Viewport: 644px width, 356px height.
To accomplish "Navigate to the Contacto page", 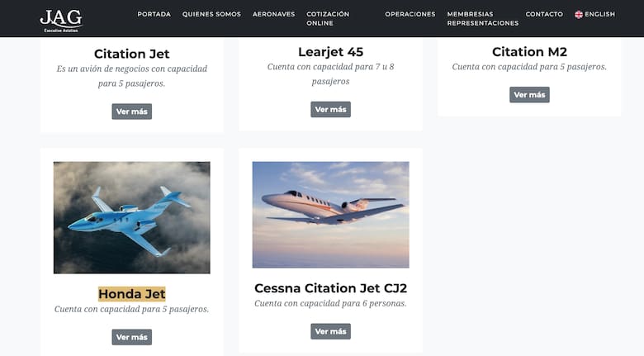I will coord(544,14).
